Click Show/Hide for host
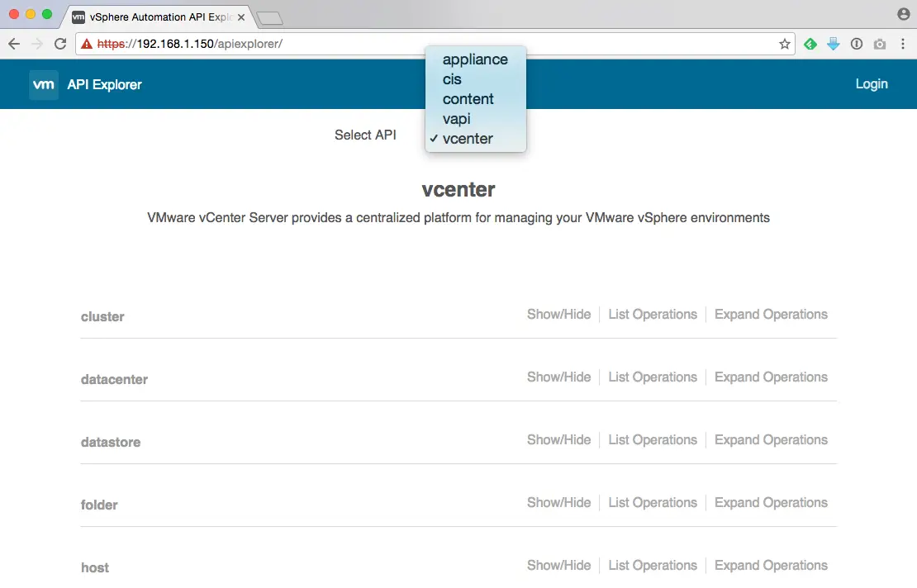The image size is (917, 588). (558, 565)
